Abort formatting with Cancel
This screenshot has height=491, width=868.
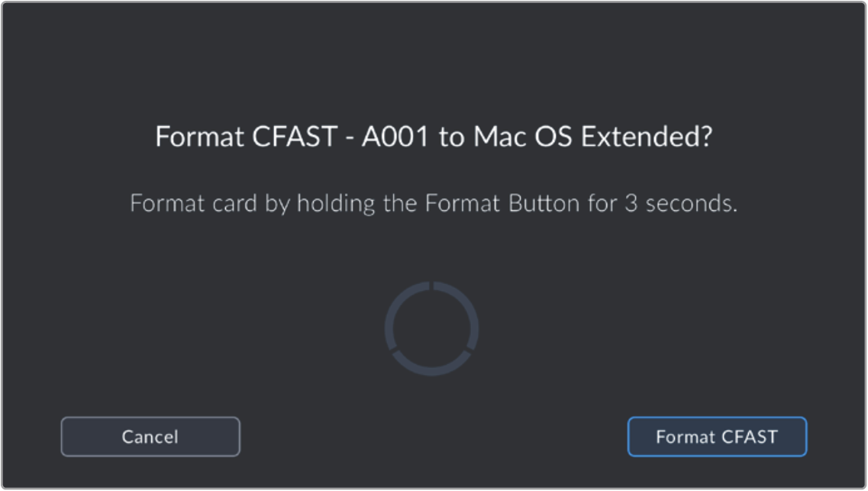[150, 437]
